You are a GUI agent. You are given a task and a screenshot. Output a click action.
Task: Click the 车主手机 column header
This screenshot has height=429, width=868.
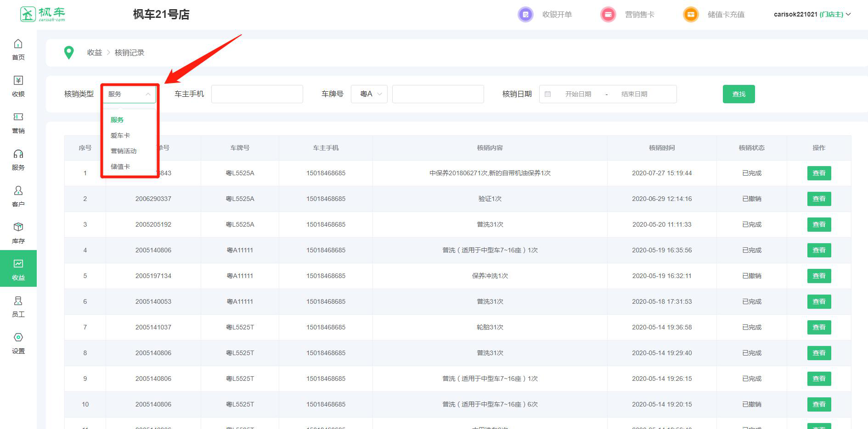click(326, 148)
